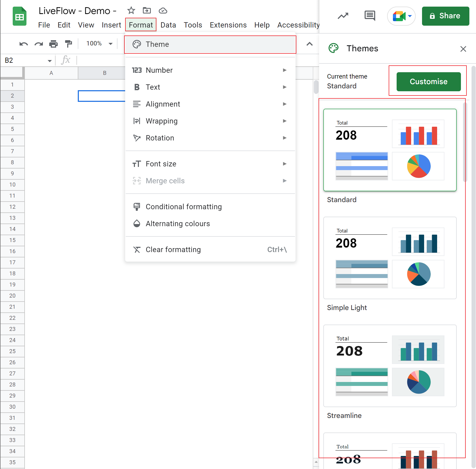Select the Streamline theme

(x=389, y=366)
